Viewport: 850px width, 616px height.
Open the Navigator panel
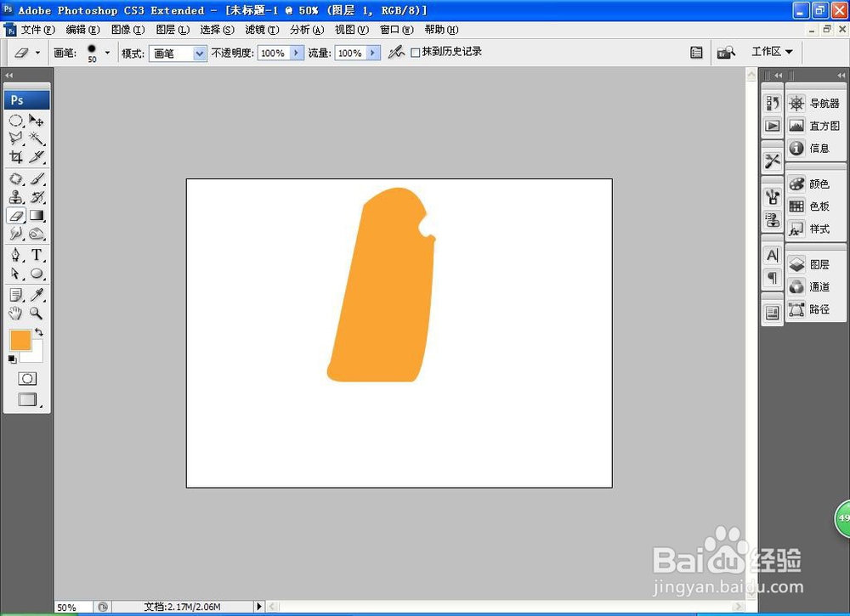815,103
